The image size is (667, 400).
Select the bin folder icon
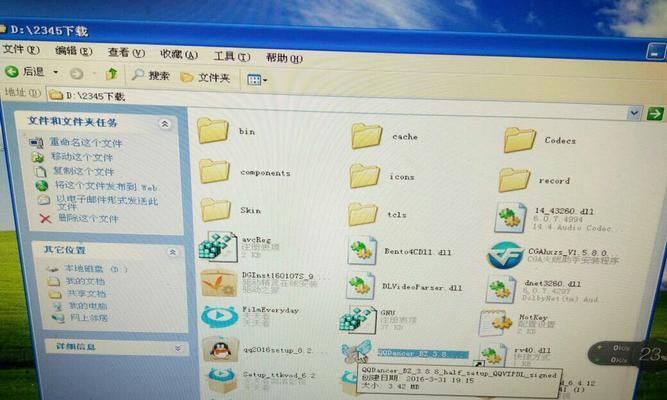click(x=213, y=131)
